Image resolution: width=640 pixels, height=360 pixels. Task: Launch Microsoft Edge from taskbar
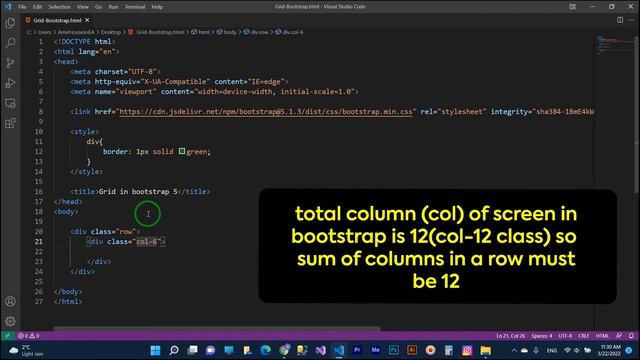[266, 350]
